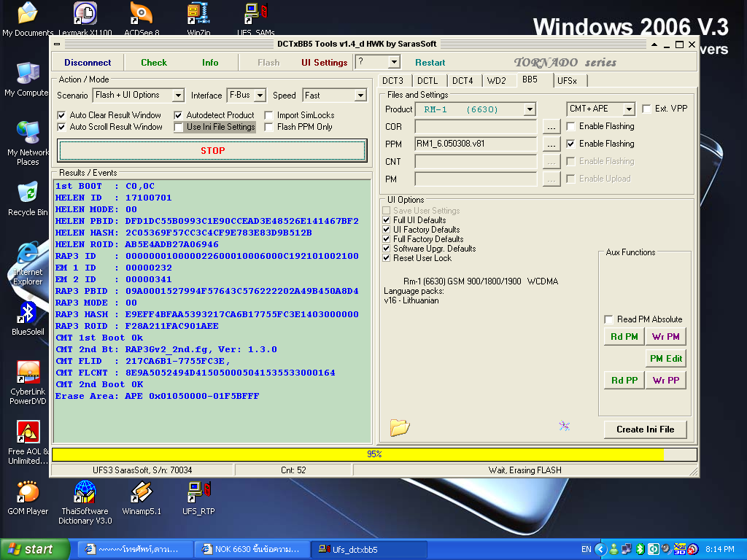The width and height of the screenshot is (747, 560).
Task: Click the small star icon near Create Ini File
Action: point(564,426)
